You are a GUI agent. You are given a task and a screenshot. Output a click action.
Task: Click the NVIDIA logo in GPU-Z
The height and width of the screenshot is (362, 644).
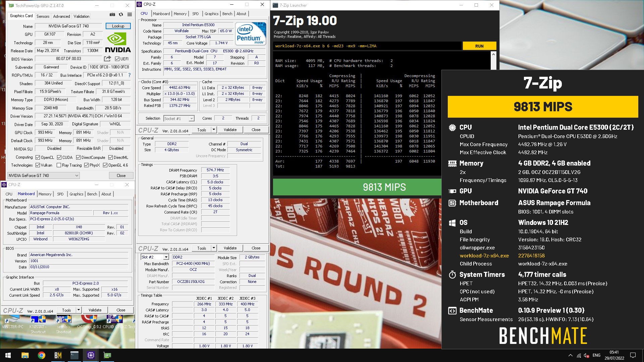coord(118,43)
